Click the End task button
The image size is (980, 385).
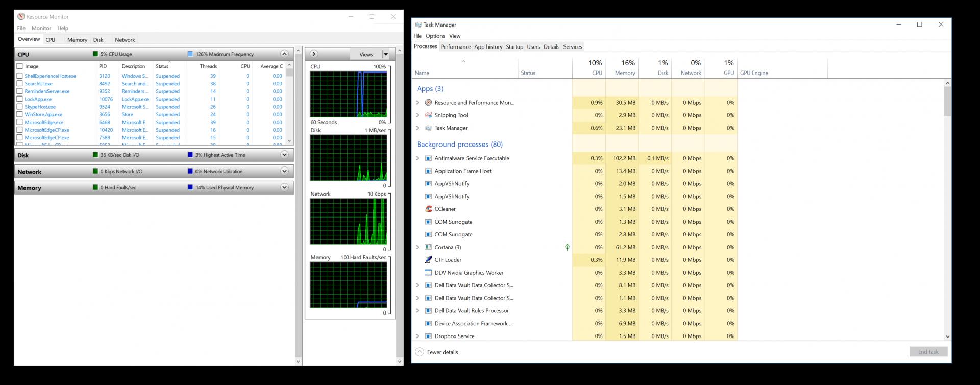[928, 352]
